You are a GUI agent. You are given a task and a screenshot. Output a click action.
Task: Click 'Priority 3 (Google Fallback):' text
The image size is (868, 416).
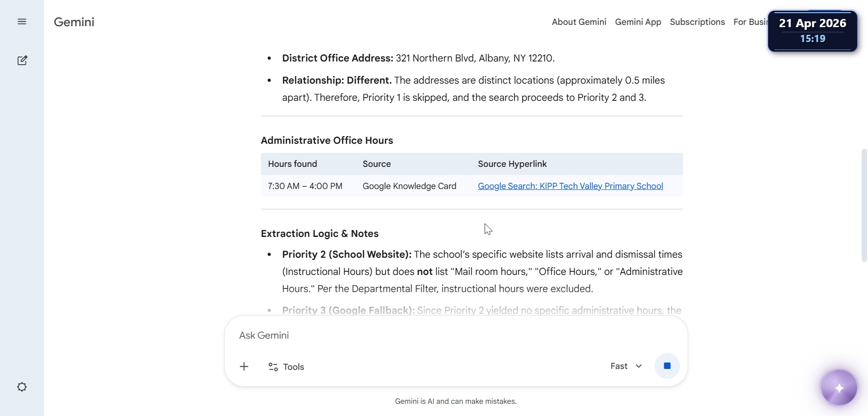349,310
